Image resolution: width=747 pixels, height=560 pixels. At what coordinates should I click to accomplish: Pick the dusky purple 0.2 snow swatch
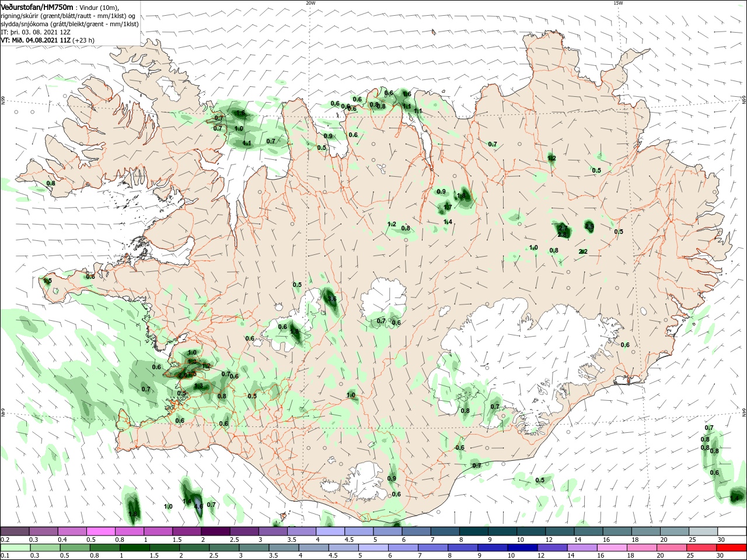point(15,531)
